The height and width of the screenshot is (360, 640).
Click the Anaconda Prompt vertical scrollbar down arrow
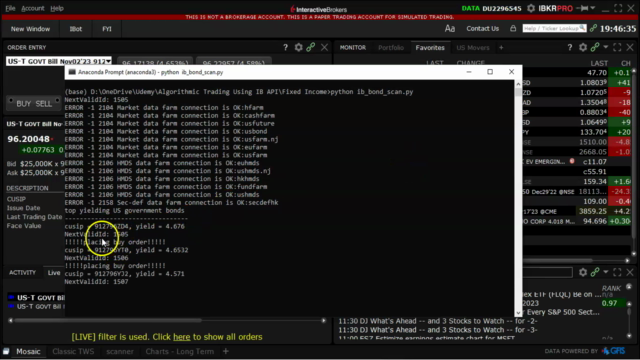(518, 313)
